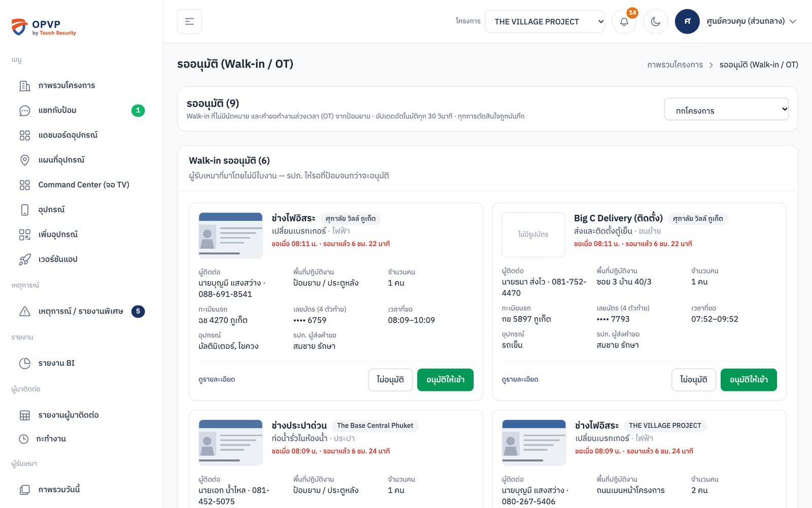This screenshot has height=508, width=812.
Task: Open Command Center (จอ TV) menu item
Action: (81, 185)
